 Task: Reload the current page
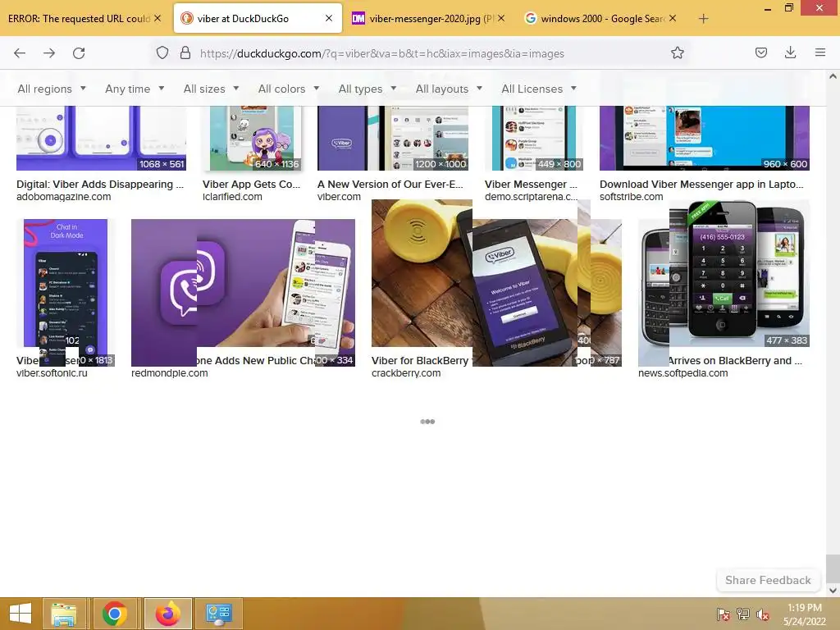[x=79, y=53]
